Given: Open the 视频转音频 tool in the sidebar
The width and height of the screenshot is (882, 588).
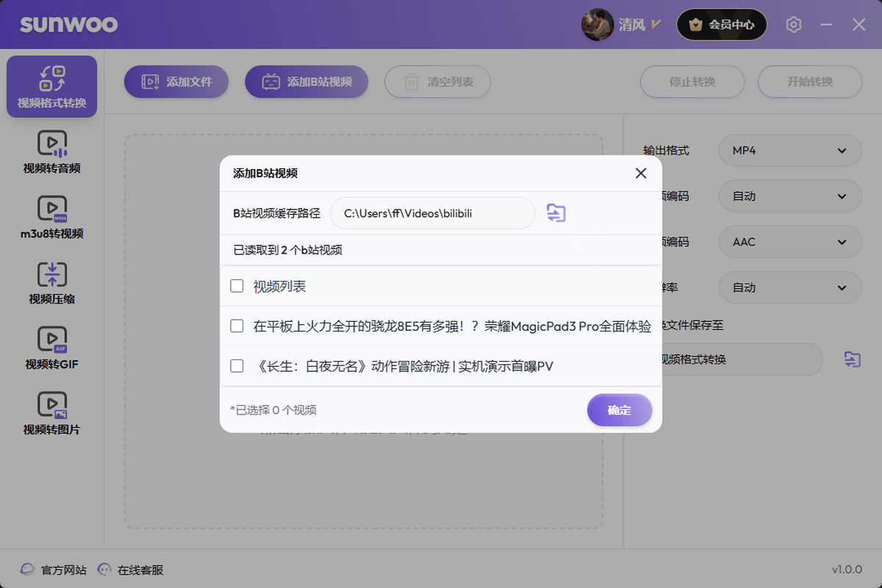Looking at the screenshot, I should pyautogui.click(x=51, y=151).
